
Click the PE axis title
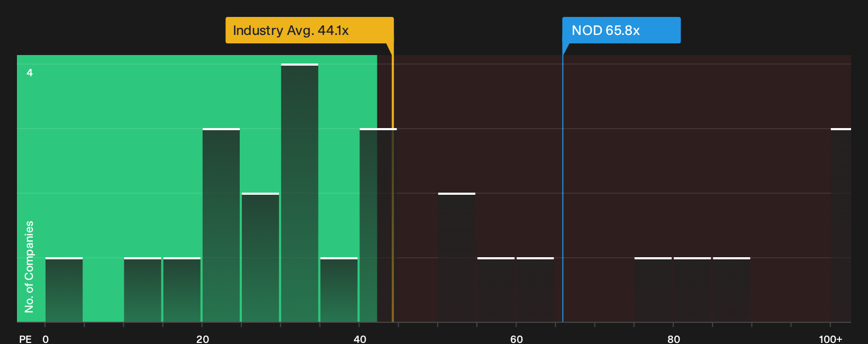click(25, 339)
